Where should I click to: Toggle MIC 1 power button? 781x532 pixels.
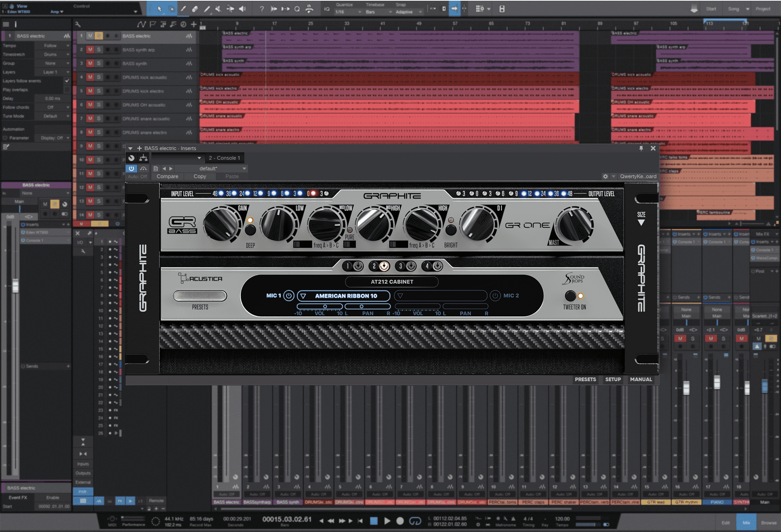289,296
